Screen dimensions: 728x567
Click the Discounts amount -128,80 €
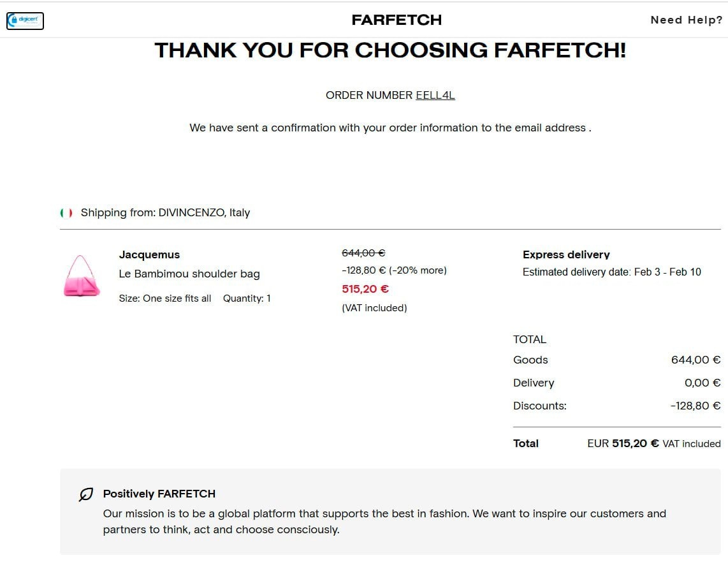point(695,406)
